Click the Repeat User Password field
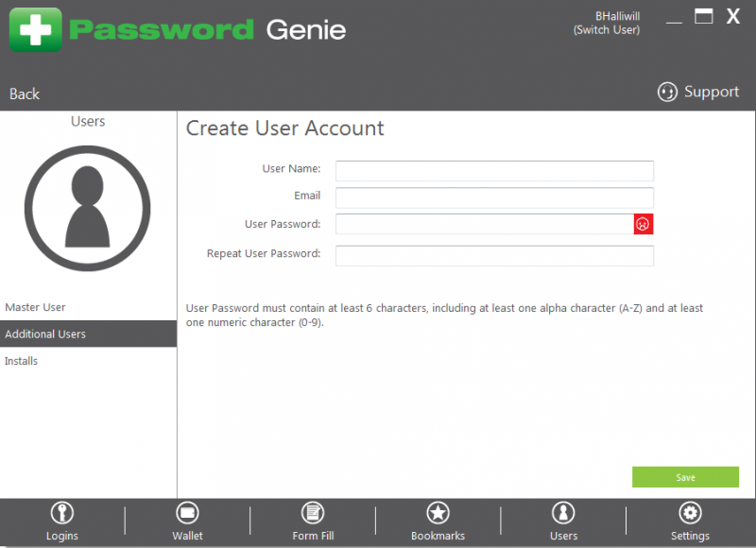Screen dimensions: 756x548 coord(494,255)
